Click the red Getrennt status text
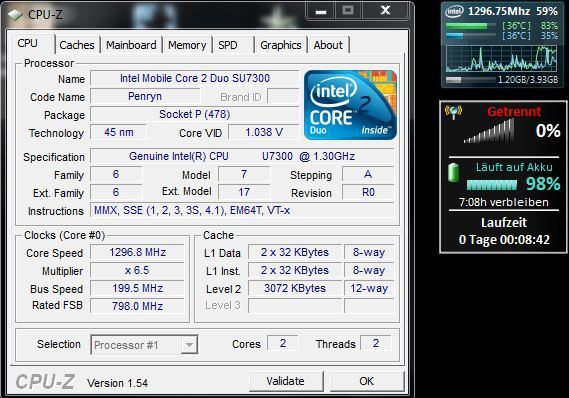This screenshot has height=398, width=569. click(x=514, y=111)
